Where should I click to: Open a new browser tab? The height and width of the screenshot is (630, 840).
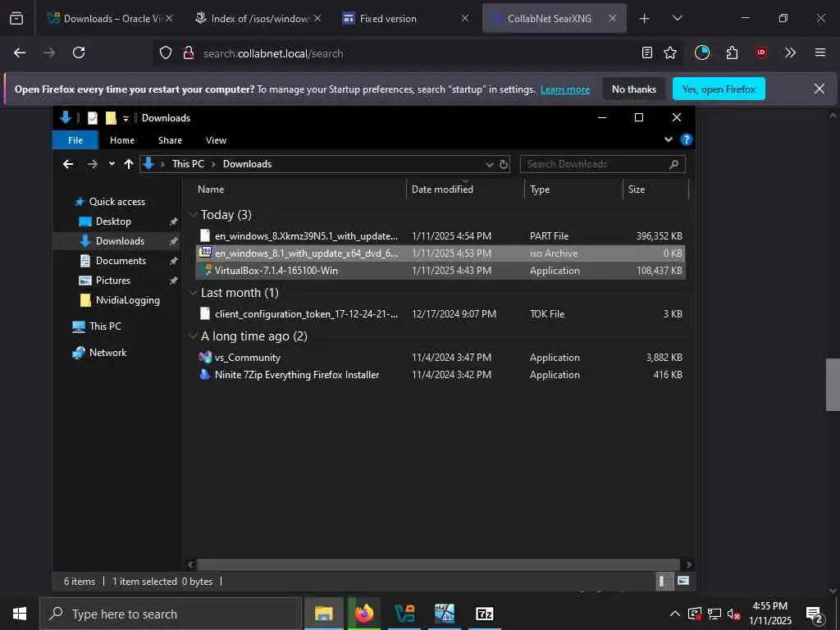coord(644,19)
